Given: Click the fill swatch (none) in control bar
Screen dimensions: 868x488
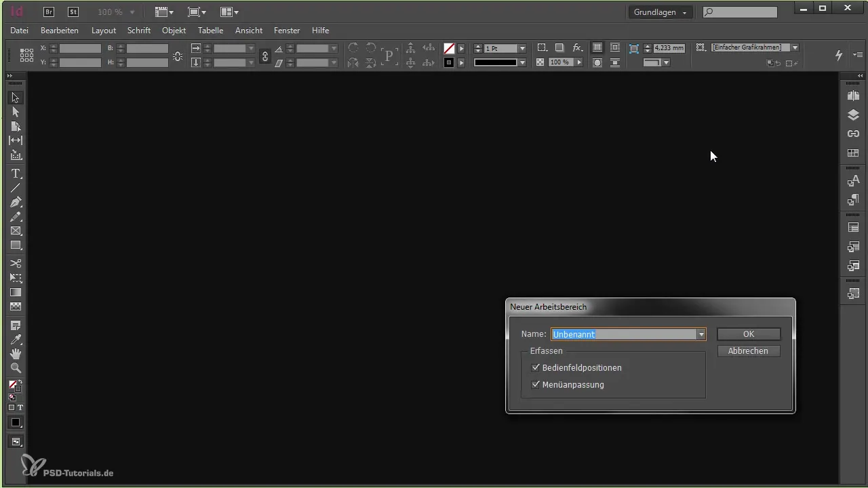Looking at the screenshot, I should pyautogui.click(x=449, y=49).
